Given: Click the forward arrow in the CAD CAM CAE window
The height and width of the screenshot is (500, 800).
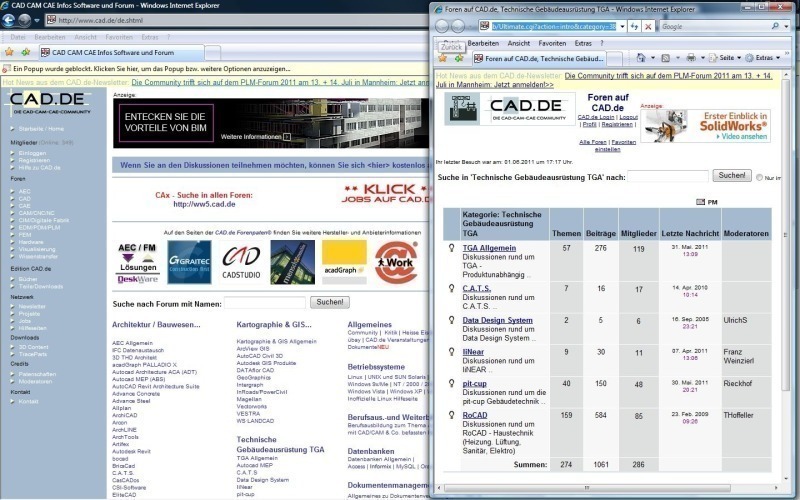Looking at the screenshot, I should (x=24, y=20).
